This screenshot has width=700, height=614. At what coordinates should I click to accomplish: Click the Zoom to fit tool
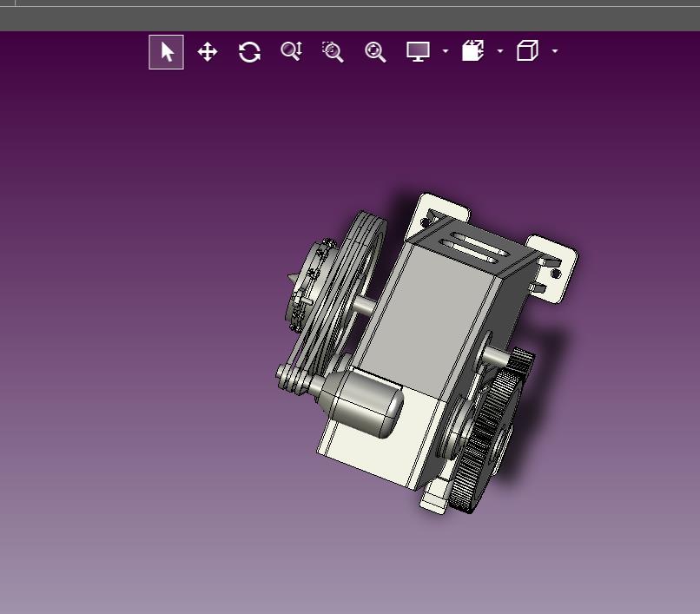375,52
